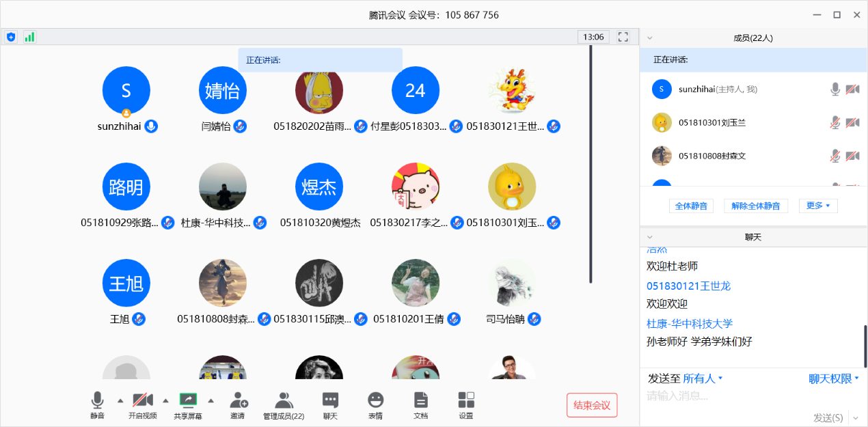The image size is (868, 427).
Task: Toggle camera for 051810808封森文 in member list
Action: click(852, 156)
